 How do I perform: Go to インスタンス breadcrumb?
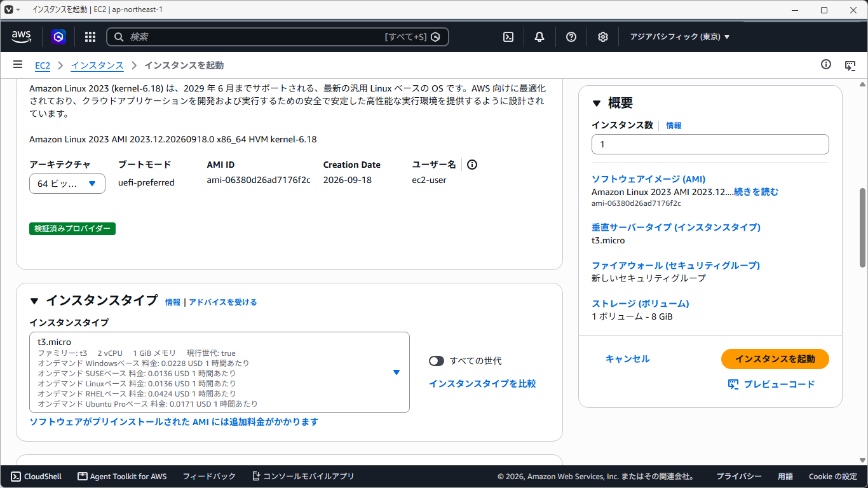97,65
